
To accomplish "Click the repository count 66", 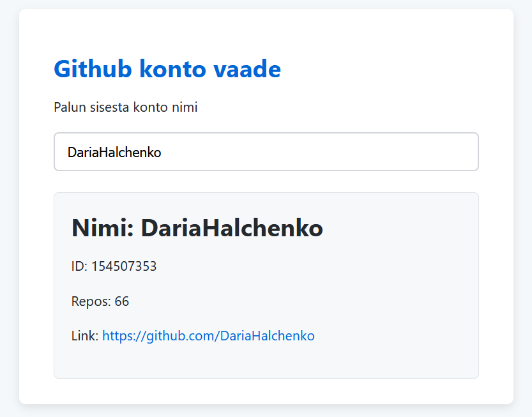I will coord(122,301).
